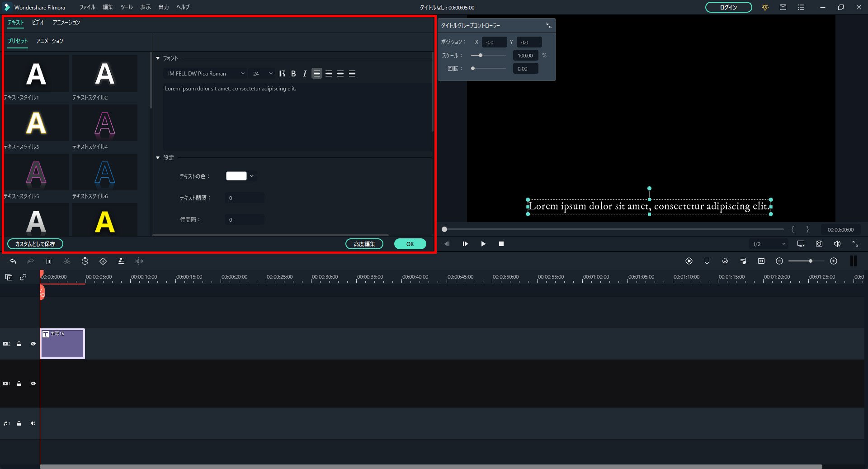The image size is (868, 469).
Task: Click the Bold text formatting icon
Action: pyautogui.click(x=293, y=74)
